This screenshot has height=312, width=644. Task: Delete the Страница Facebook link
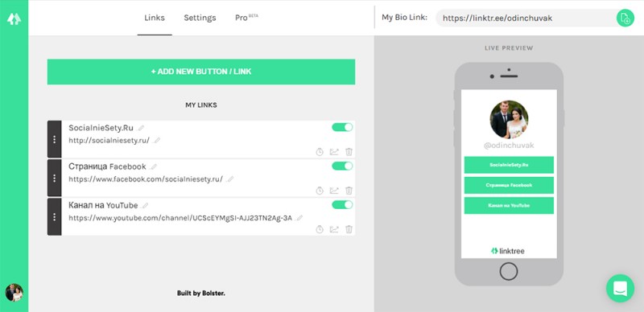pos(349,191)
